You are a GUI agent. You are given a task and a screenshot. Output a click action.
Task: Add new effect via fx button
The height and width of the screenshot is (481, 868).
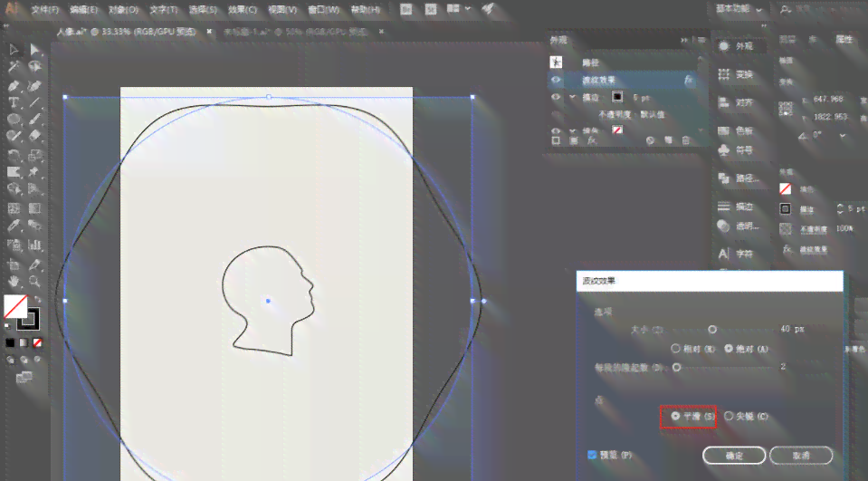pos(592,140)
